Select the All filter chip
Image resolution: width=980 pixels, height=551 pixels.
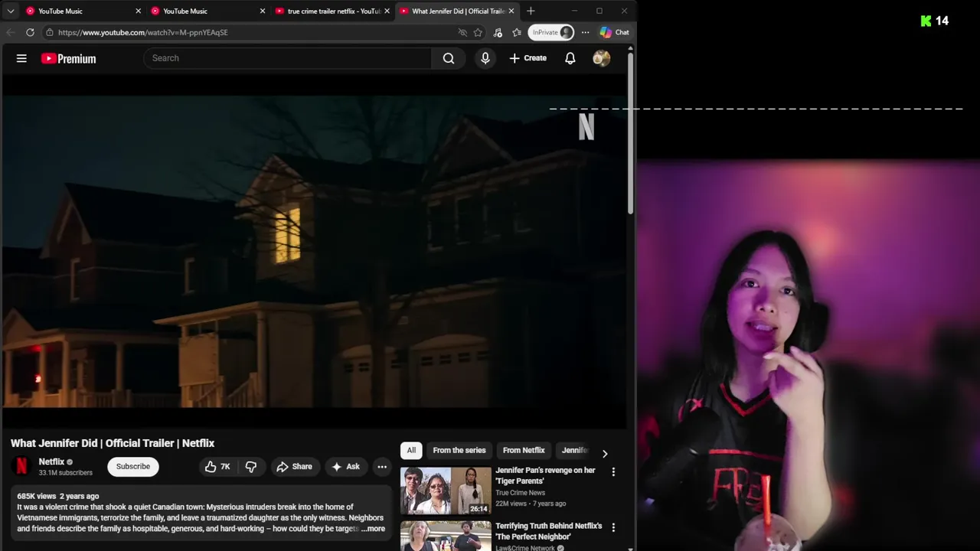coord(411,451)
